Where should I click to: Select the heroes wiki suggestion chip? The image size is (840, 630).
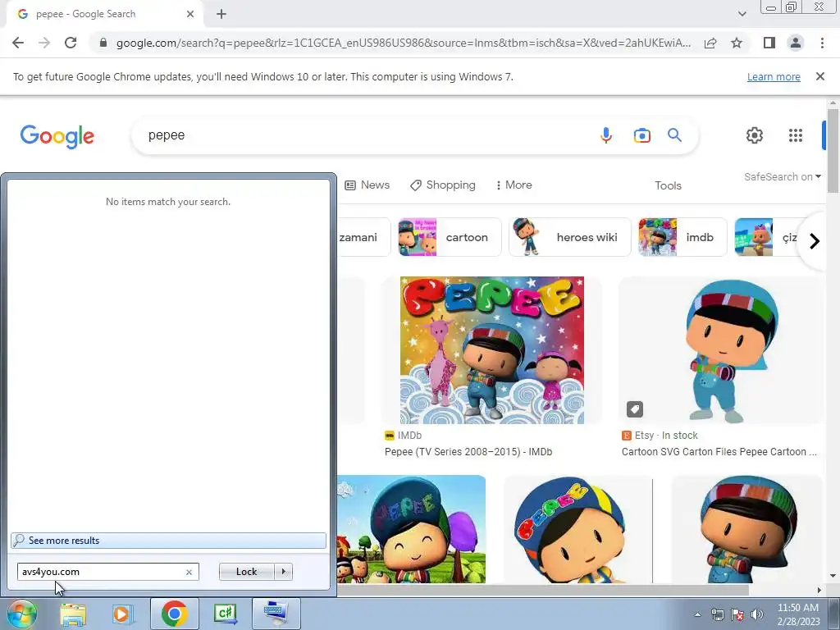pyautogui.click(x=569, y=237)
